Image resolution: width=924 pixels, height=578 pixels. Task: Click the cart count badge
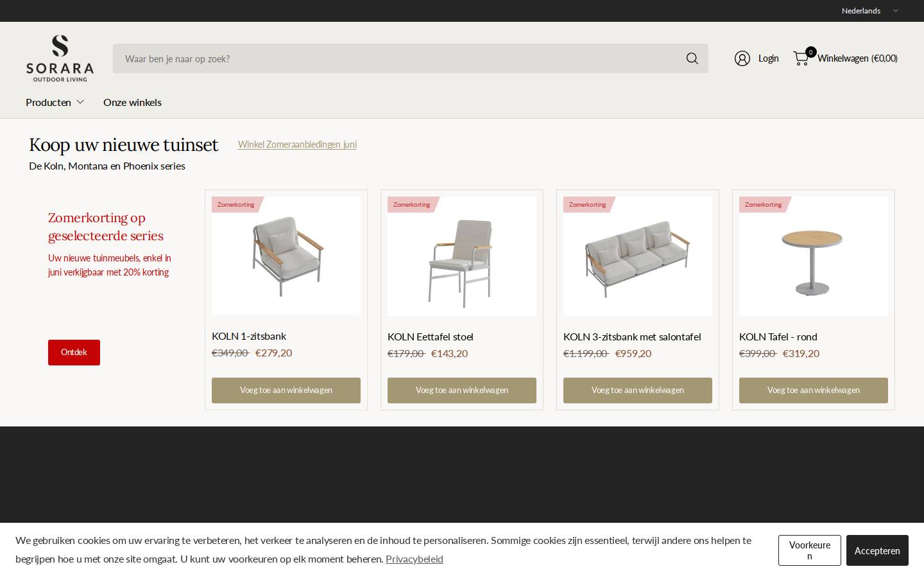810,52
